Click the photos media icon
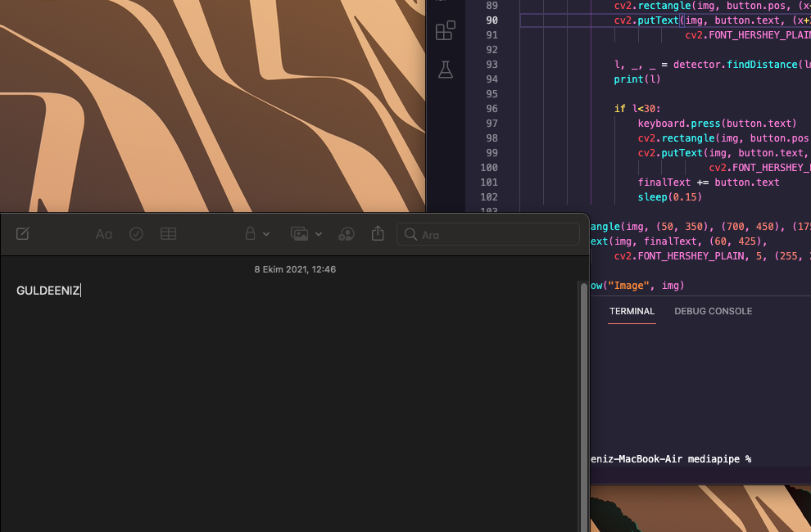811x532 pixels. point(300,234)
